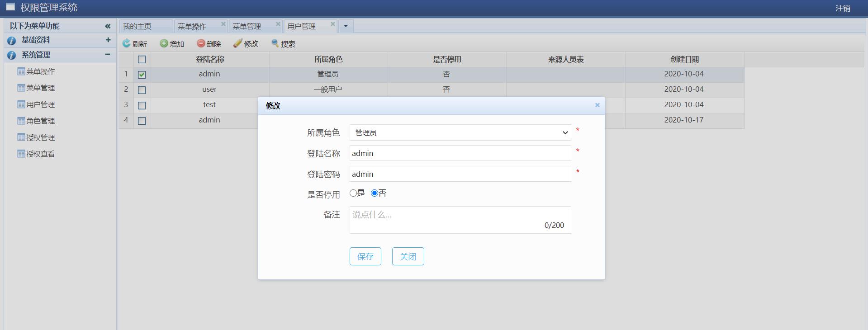
Task: Close the 修改 dialog with its X
Action: tap(597, 105)
